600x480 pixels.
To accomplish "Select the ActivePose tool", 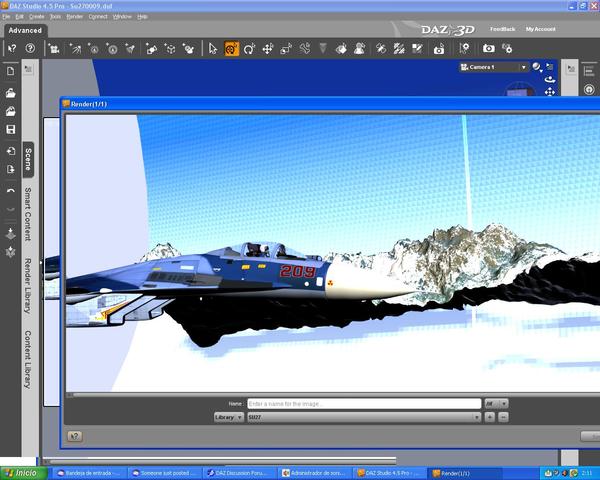I will tap(305, 49).
